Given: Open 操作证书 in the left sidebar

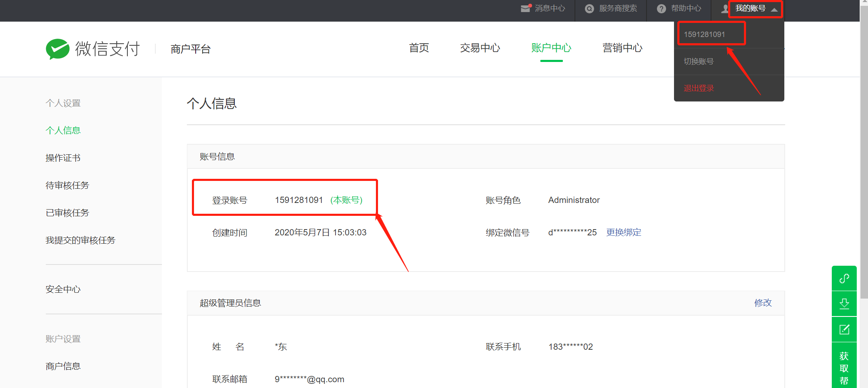Looking at the screenshot, I should point(63,158).
